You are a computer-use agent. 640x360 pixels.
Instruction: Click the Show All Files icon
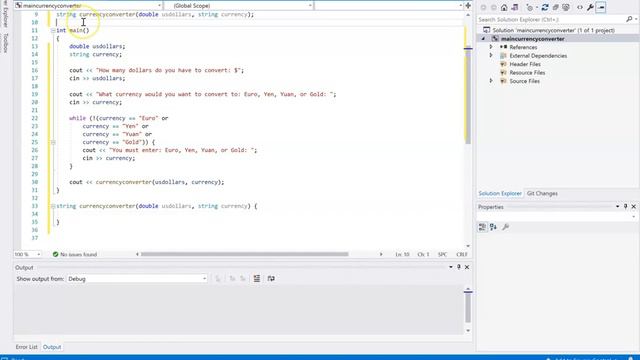coord(566,7)
